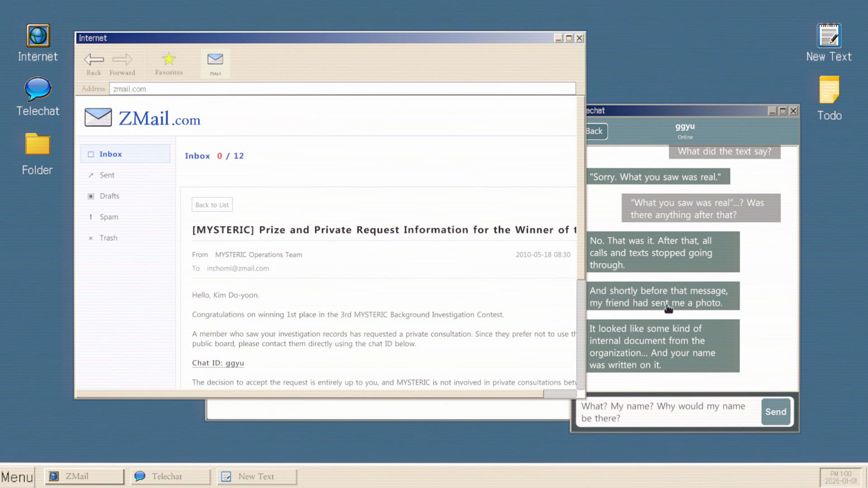Click the Inbox 0 / 12 counter
Image resolution: width=868 pixels, height=488 pixels.
tap(214, 156)
